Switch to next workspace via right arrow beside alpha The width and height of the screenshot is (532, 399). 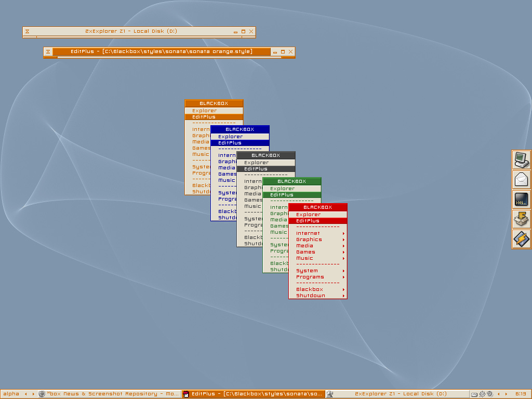[x=33, y=394]
